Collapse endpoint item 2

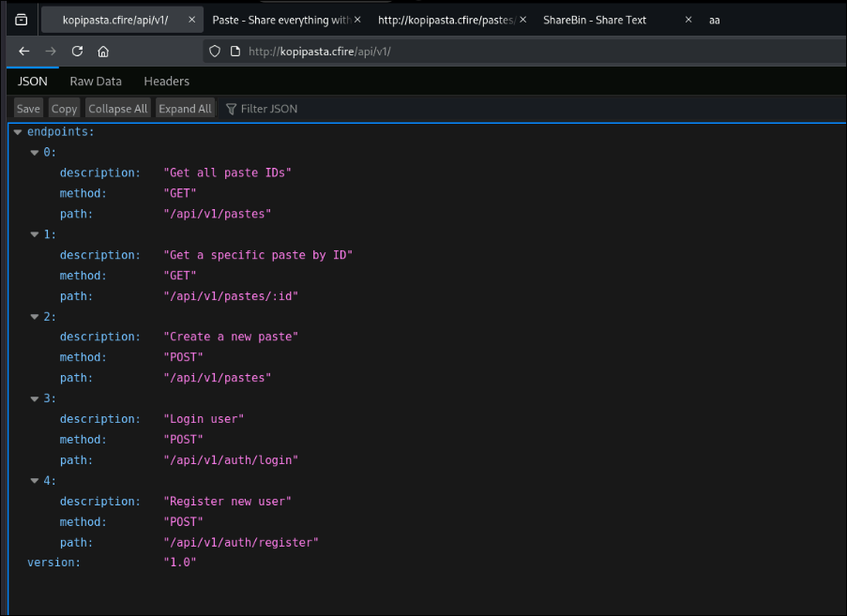click(x=35, y=316)
